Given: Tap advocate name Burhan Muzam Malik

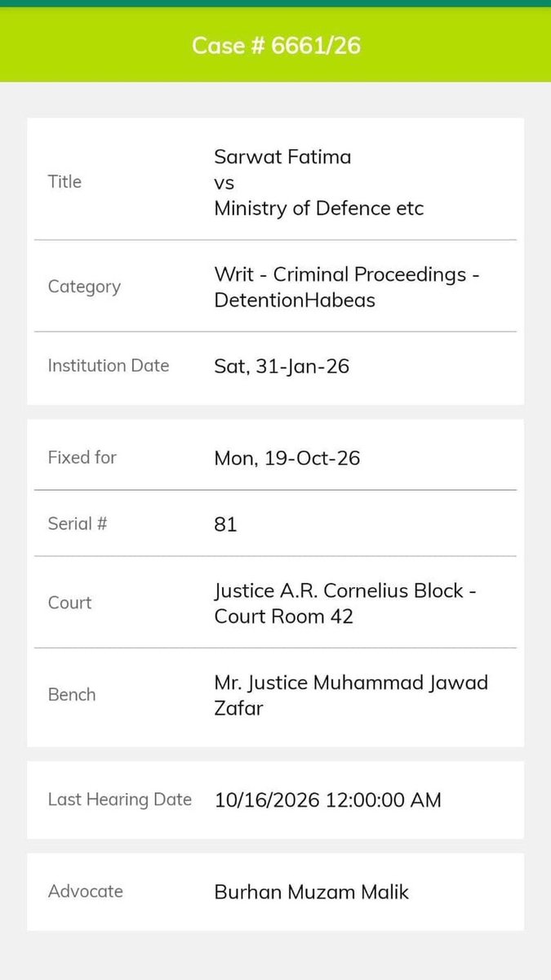Looking at the screenshot, I should click(x=312, y=892).
